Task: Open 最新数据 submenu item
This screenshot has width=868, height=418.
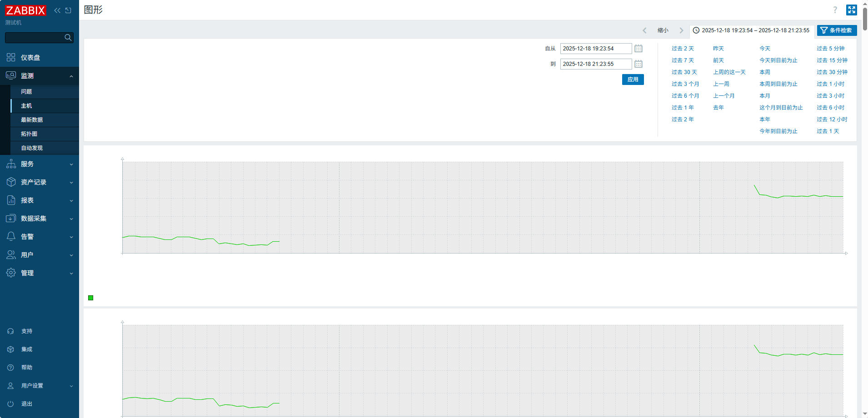Action: point(32,120)
